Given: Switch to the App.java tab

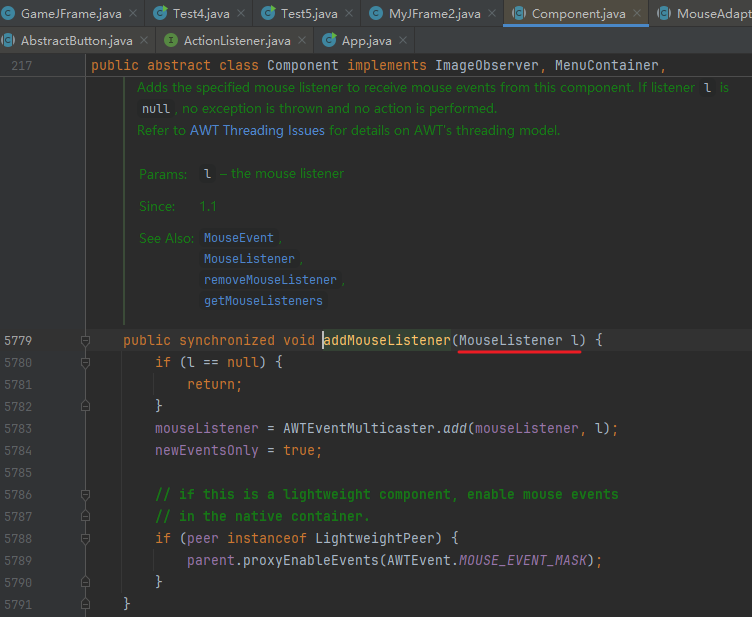Looking at the screenshot, I should [366, 41].
